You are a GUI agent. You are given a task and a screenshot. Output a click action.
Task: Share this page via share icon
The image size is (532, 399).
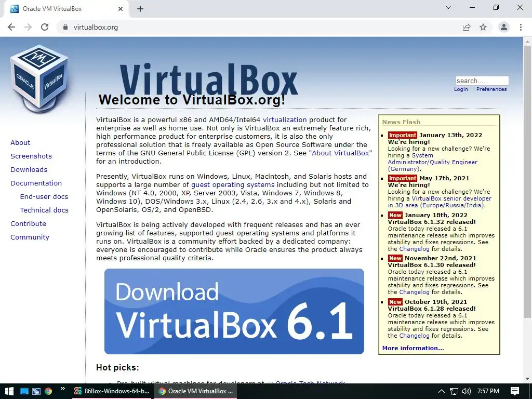467,27
